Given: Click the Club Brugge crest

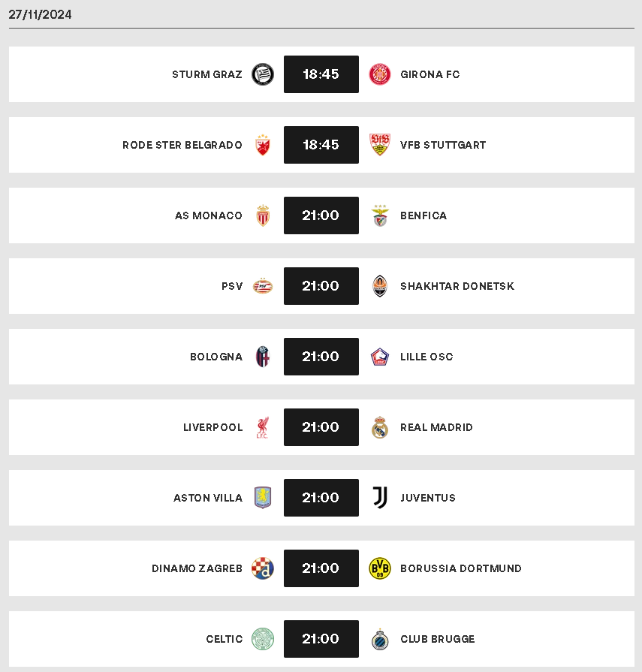Looking at the screenshot, I should click(x=380, y=639).
